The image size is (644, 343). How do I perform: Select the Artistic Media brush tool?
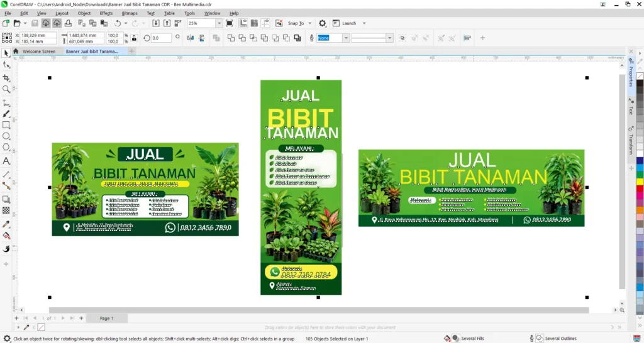pos(6,114)
